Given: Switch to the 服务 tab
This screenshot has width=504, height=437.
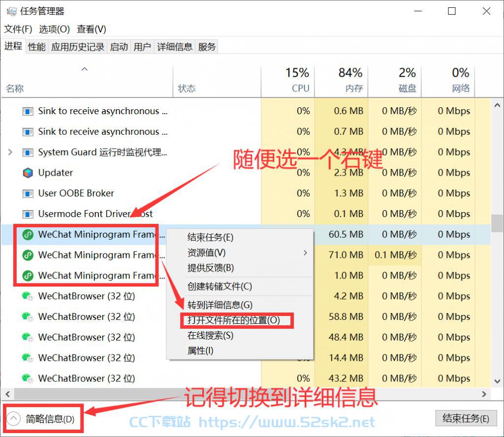Looking at the screenshot, I should pos(207,47).
